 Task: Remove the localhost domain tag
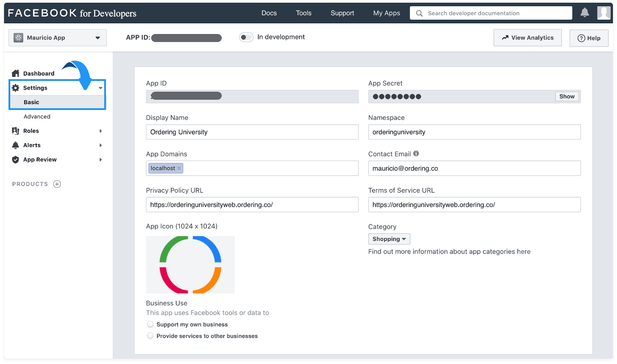pos(179,168)
